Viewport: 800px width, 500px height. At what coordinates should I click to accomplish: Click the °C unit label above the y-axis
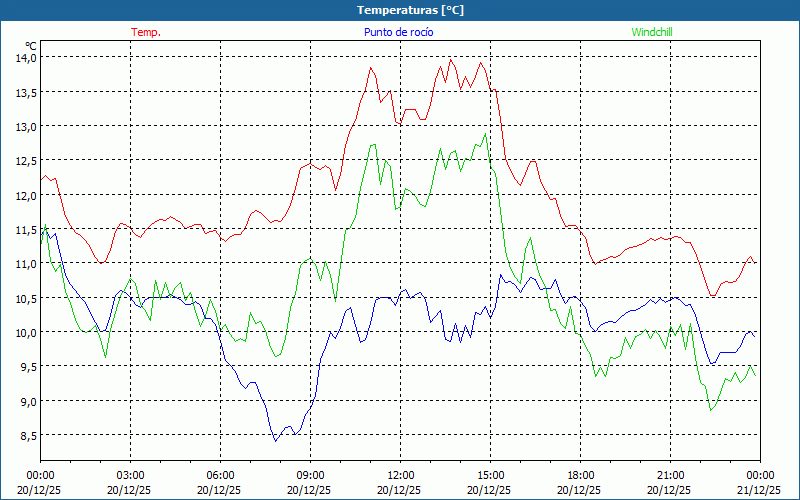pos(31,45)
